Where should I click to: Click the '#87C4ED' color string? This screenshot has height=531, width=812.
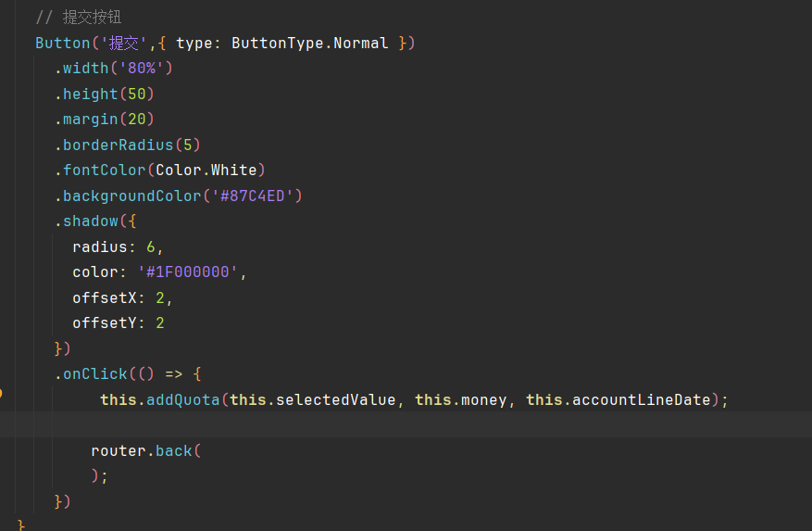[253, 196]
